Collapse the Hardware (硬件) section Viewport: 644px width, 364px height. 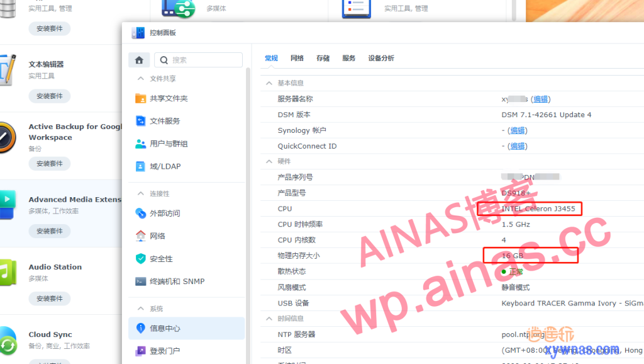269,161
